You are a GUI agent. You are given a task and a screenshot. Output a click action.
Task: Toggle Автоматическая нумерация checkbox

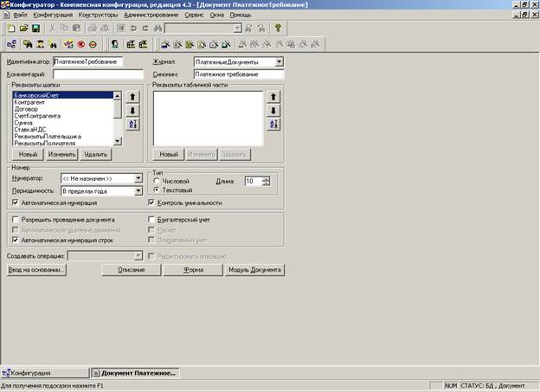pos(16,202)
